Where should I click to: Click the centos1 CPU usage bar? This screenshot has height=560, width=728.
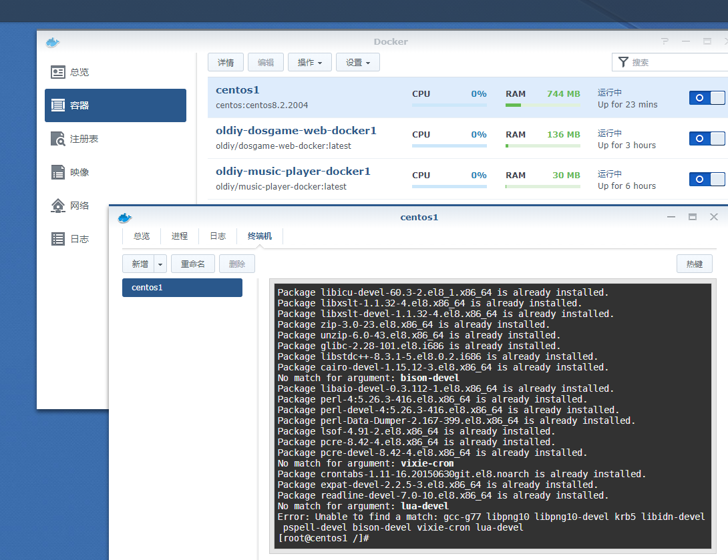click(449, 105)
